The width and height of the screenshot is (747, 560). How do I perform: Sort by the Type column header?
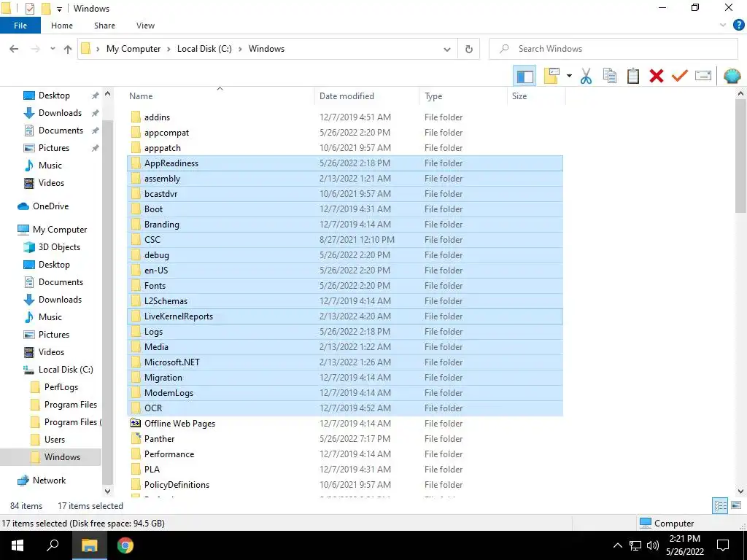(x=463, y=96)
